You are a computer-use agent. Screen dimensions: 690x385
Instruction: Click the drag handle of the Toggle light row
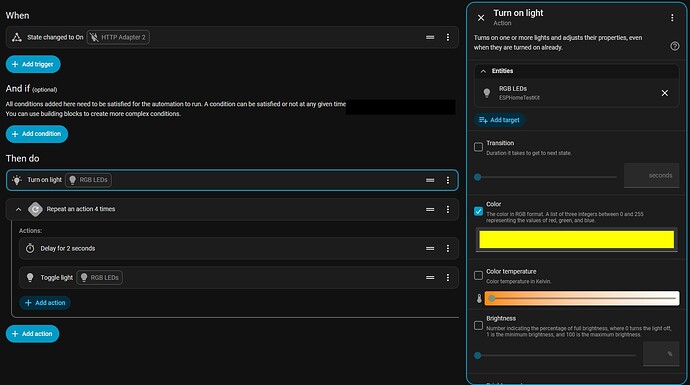coord(430,278)
